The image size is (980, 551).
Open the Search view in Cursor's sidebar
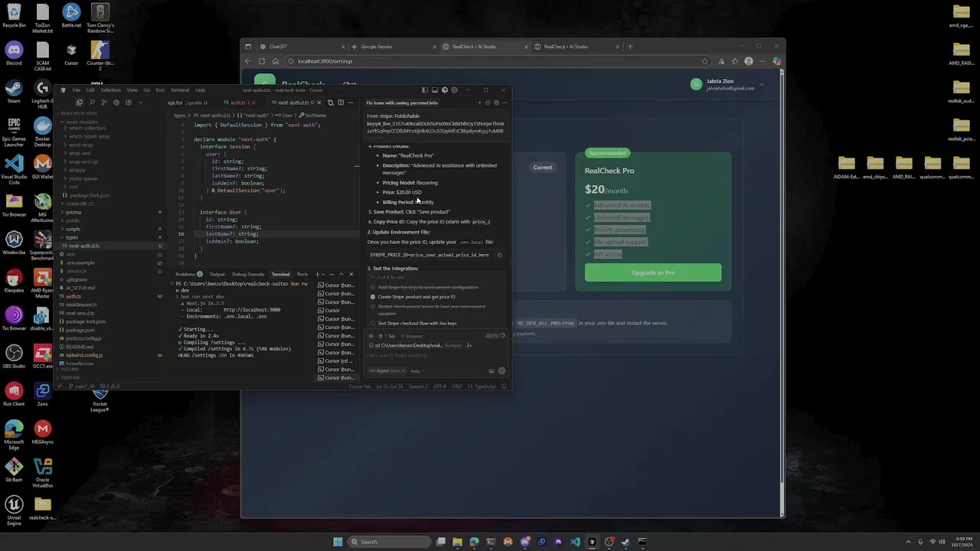click(x=92, y=103)
